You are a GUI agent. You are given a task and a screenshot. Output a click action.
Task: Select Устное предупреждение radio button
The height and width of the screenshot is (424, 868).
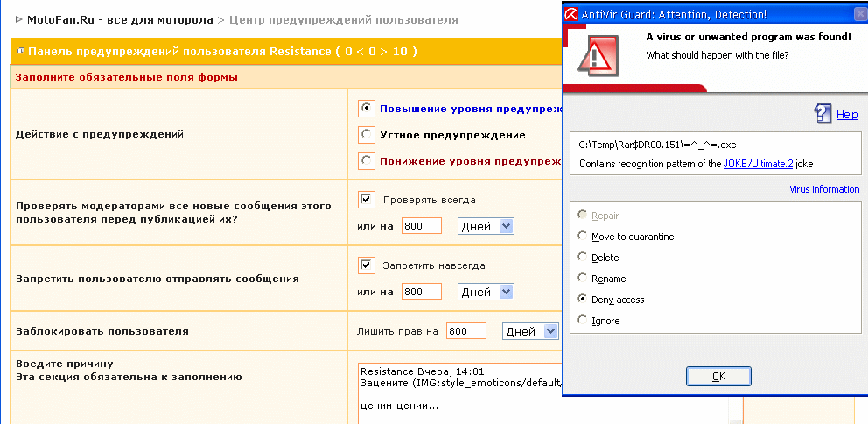coord(366,135)
